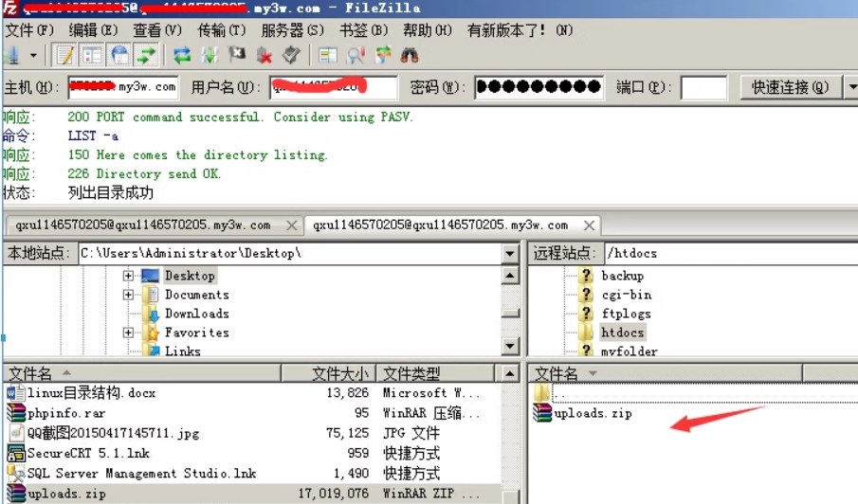Open the Site Manager icon
The image size is (858, 504).
click(11, 56)
